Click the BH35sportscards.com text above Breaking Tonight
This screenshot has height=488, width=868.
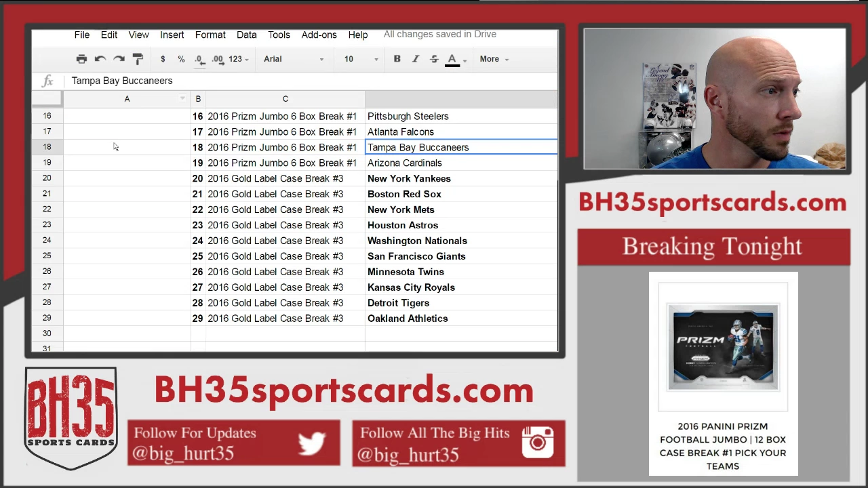click(713, 203)
